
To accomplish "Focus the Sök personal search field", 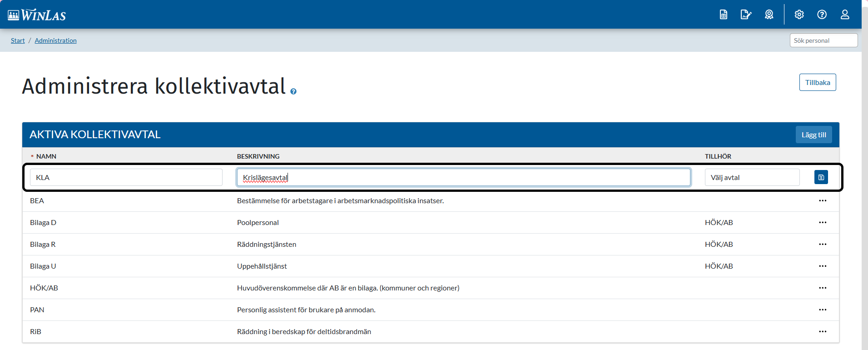I will pos(823,40).
